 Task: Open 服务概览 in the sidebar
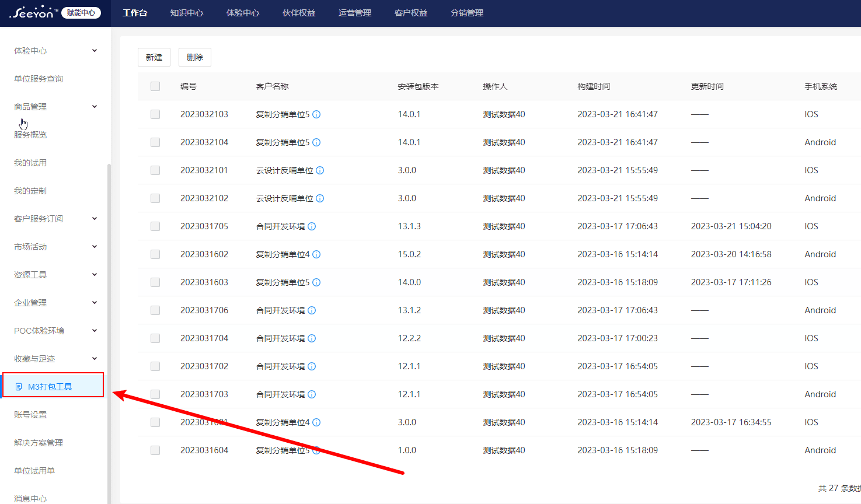pyautogui.click(x=30, y=135)
